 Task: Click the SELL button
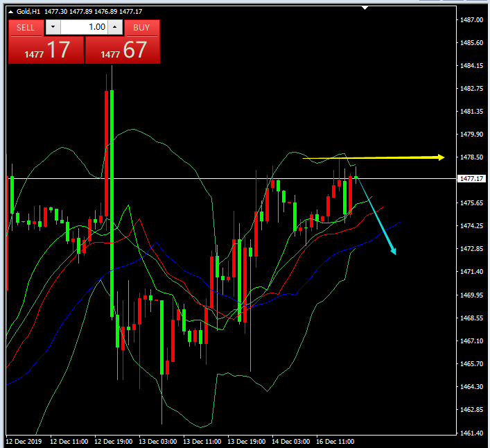26,27
